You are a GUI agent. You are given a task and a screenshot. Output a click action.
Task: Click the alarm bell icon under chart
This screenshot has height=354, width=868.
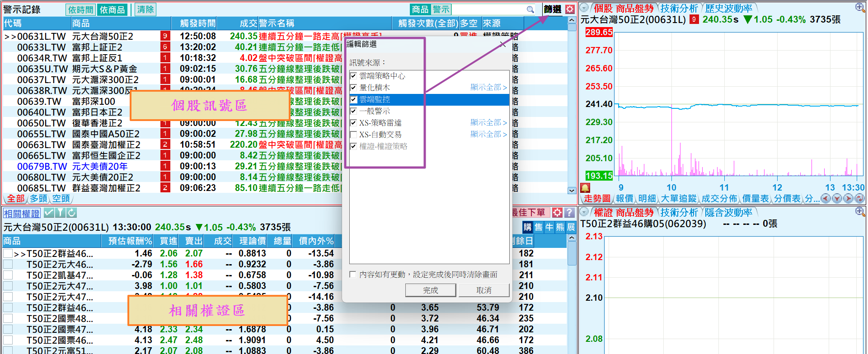(x=585, y=188)
